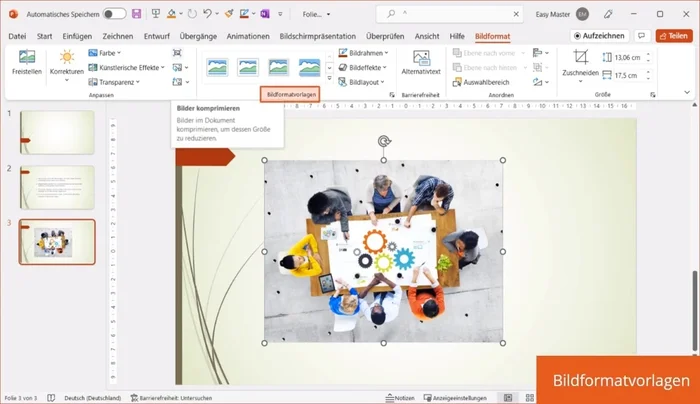
Task: Select the Zuschneiden crop tool
Action: coord(581,62)
